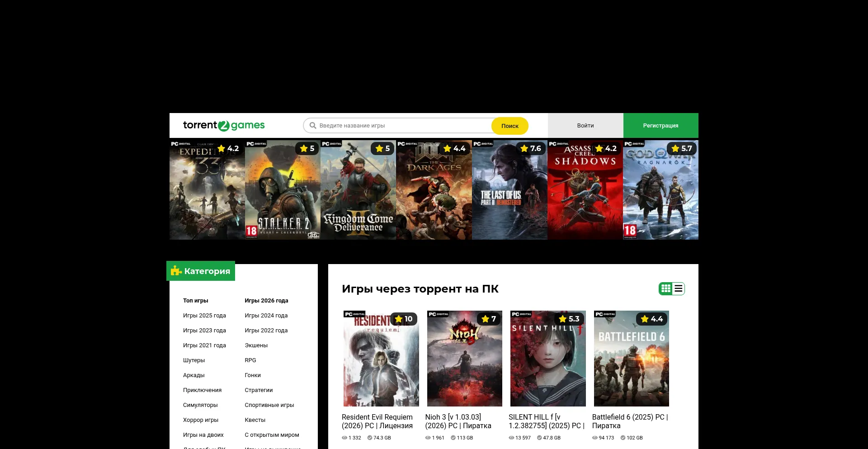Select Игры 2025 года category
Image resolution: width=868 pixels, height=449 pixels.
pos(204,316)
